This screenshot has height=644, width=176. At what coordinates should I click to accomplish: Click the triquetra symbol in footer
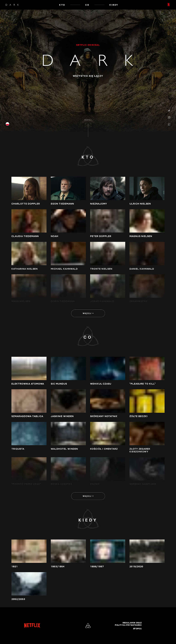click(x=88, y=625)
